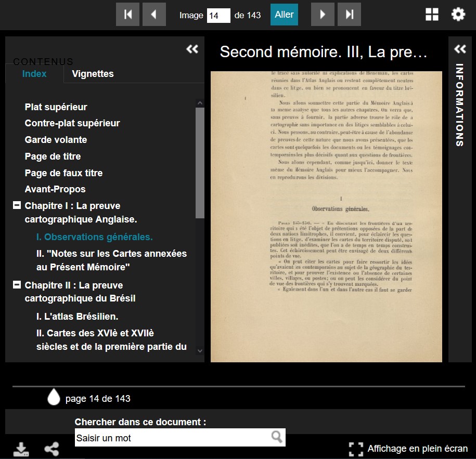Jump to the last image
This screenshot has width=476, height=459.
[349, 15]
